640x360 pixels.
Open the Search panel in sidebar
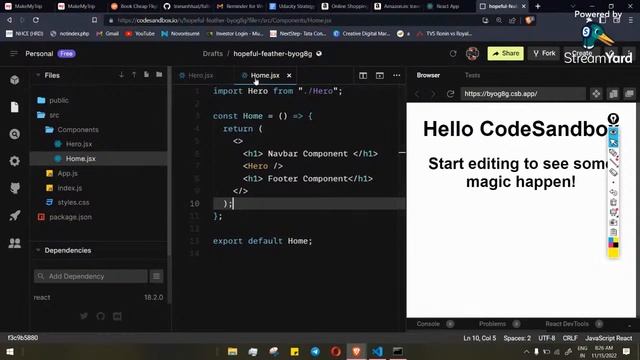tap(15, 134)
